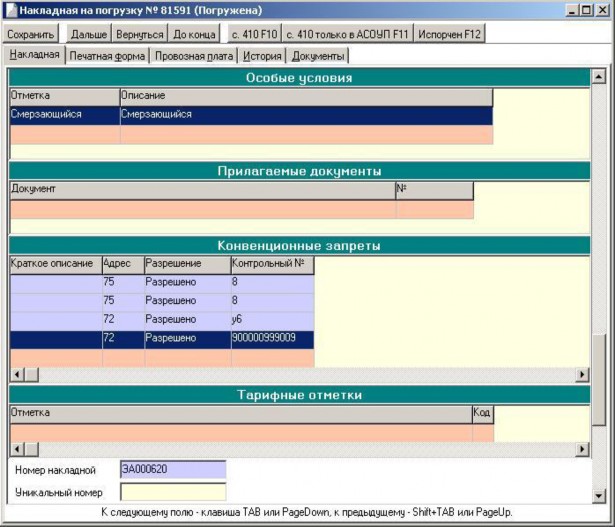Image resolution: width=615 pixels, height=527 pixels.
Task: Mark as Испорчен F12
Action: point(449,34)
